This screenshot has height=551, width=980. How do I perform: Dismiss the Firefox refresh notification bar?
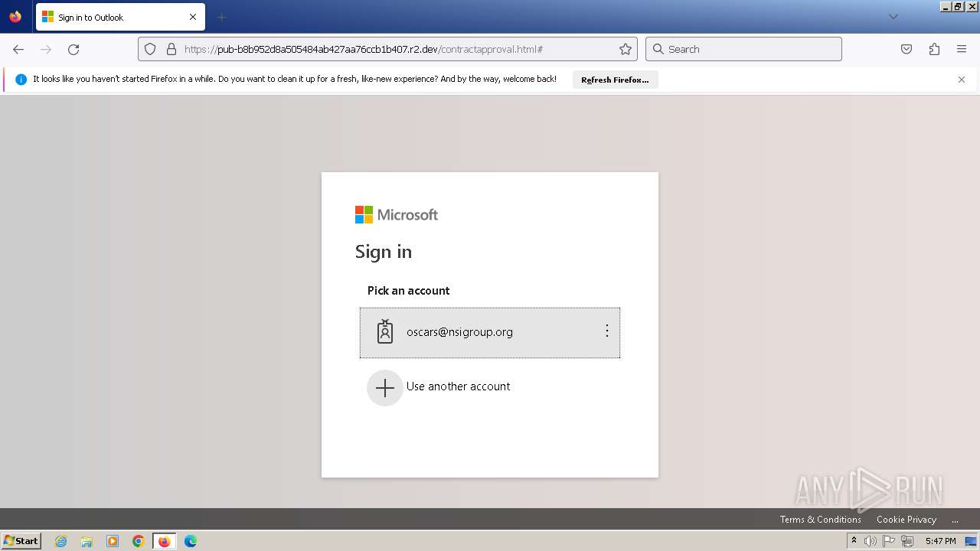962,80
